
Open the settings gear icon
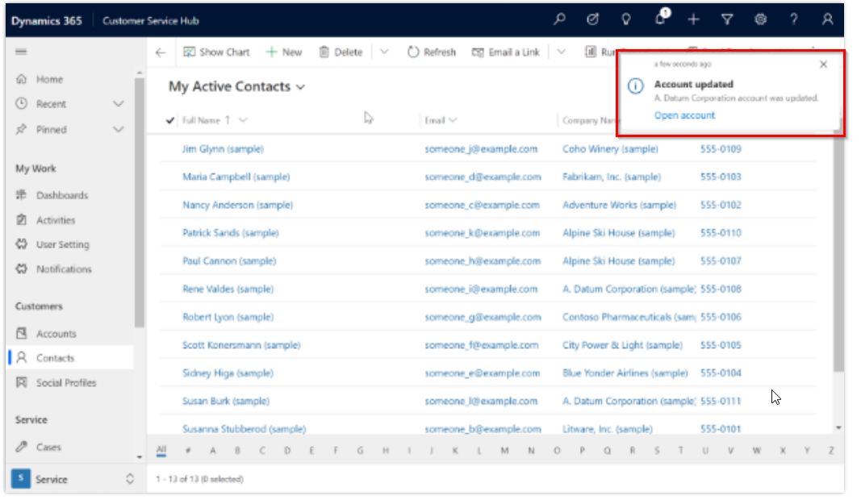tap(760, 20)
